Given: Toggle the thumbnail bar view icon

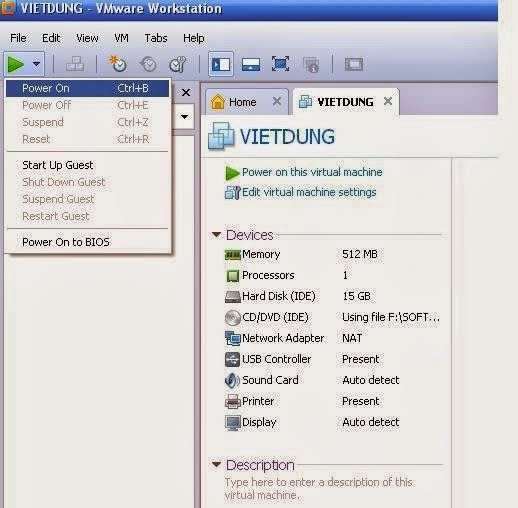Looking at the screenshot, I should [x=251, y=64].
